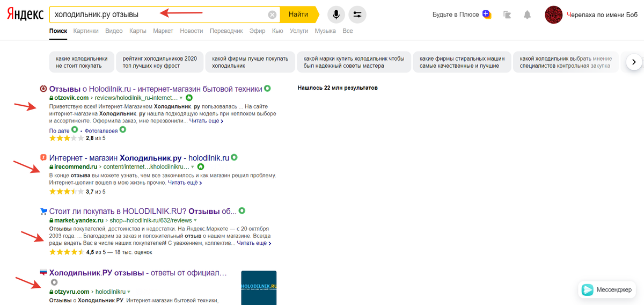Clear the search query with the X icon

272,14
